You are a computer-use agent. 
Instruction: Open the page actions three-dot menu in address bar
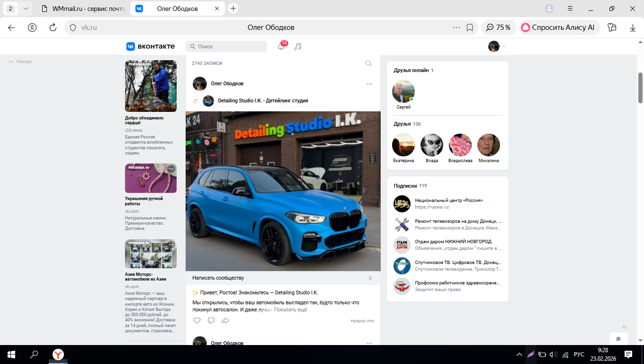point(456,27)
